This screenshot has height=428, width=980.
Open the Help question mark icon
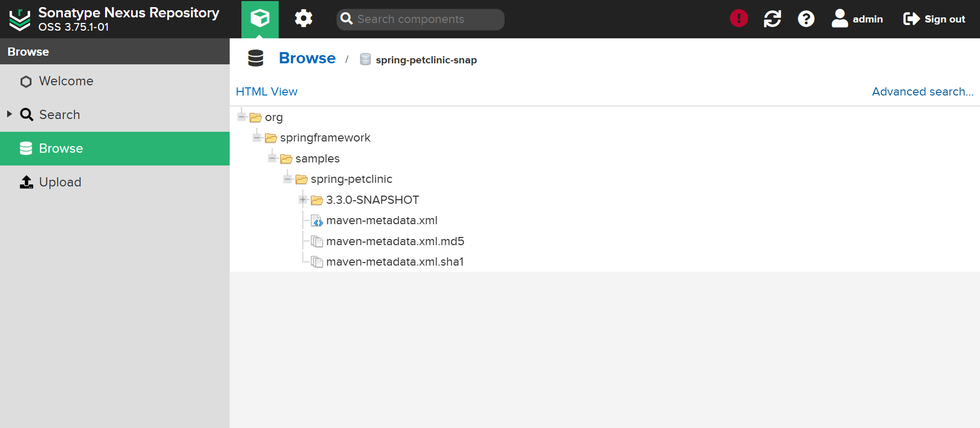pos(806,19)
